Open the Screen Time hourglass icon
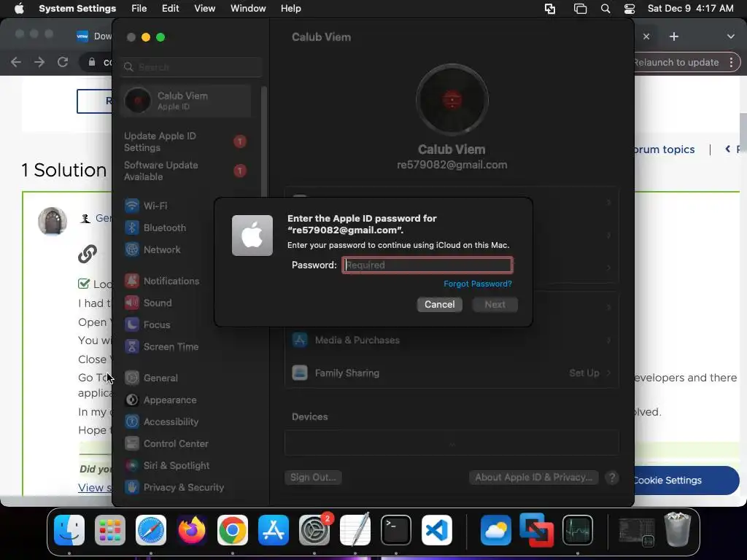The height and width of the screenshot is (560, 747). click(x=132, y=346)
